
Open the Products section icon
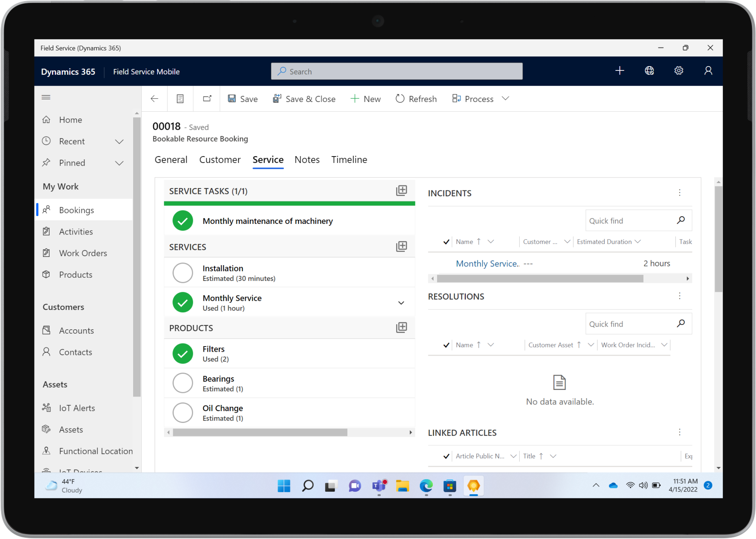(401, 327)
